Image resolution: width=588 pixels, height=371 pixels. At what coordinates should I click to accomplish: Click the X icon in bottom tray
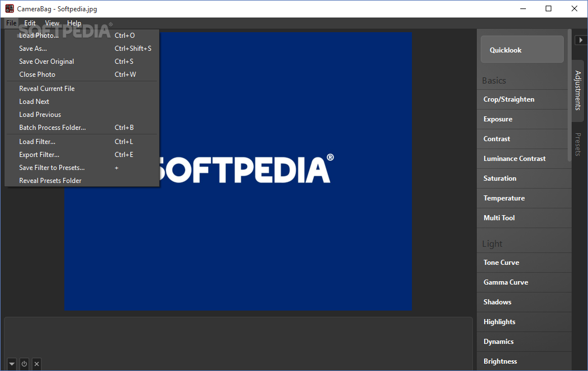[x=36, y=364]
